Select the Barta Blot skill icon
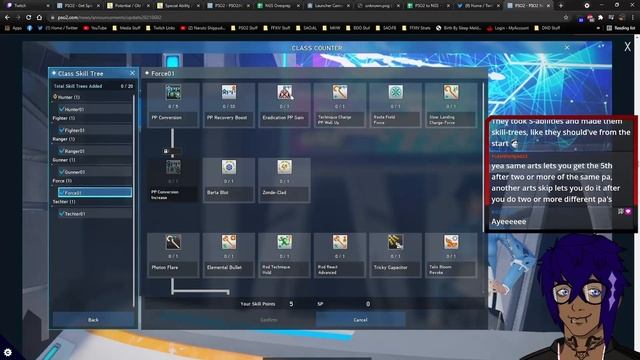This screenshot has height=360, width=640. pos(229,167)
